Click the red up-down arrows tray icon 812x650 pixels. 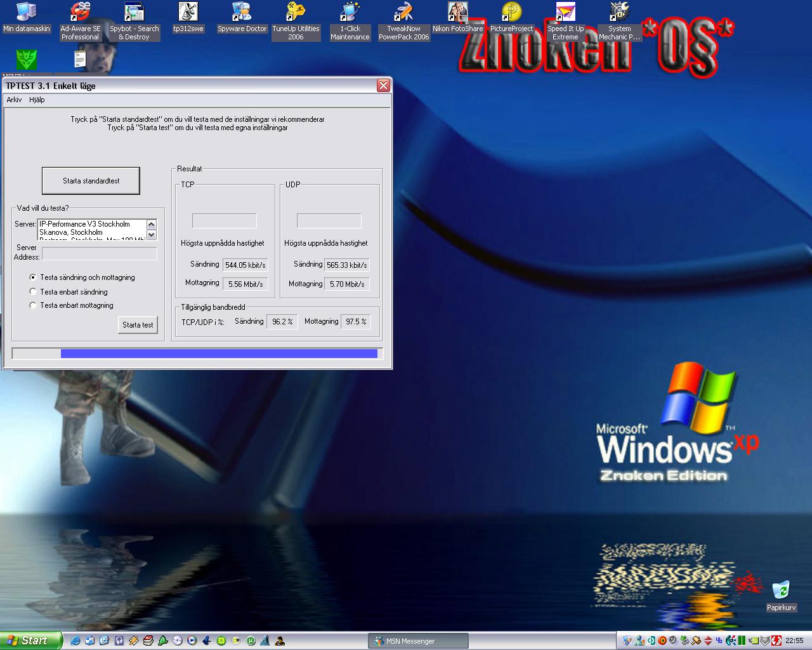708,640
